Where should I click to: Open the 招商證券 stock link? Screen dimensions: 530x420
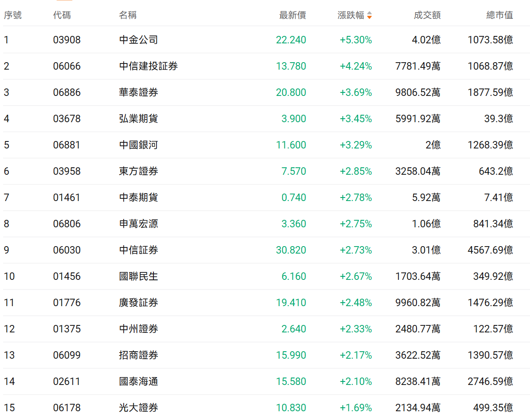coord(138,355)
